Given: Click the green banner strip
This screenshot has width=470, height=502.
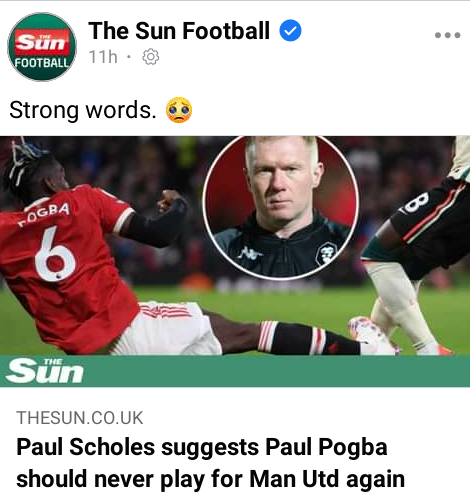Looking at the screenshot, I should 235,371.
